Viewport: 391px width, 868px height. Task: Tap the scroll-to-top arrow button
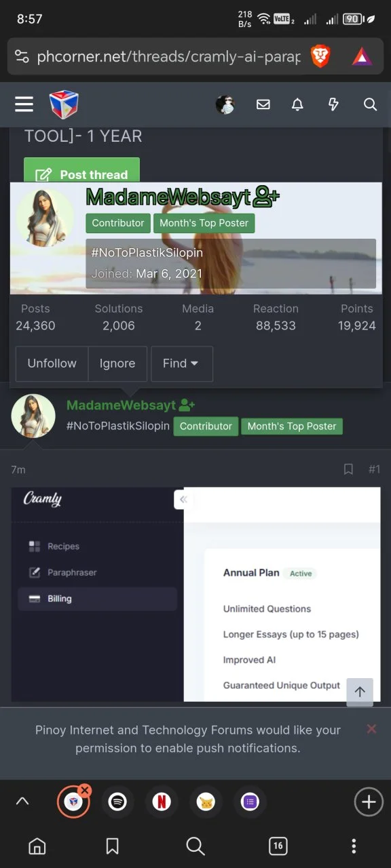pyautogui.click(x=360, y=692)
